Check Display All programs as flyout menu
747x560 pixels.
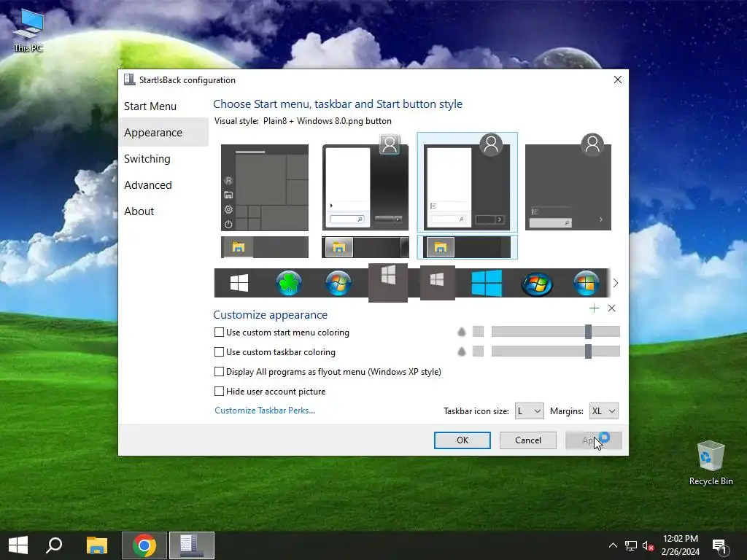219,371
